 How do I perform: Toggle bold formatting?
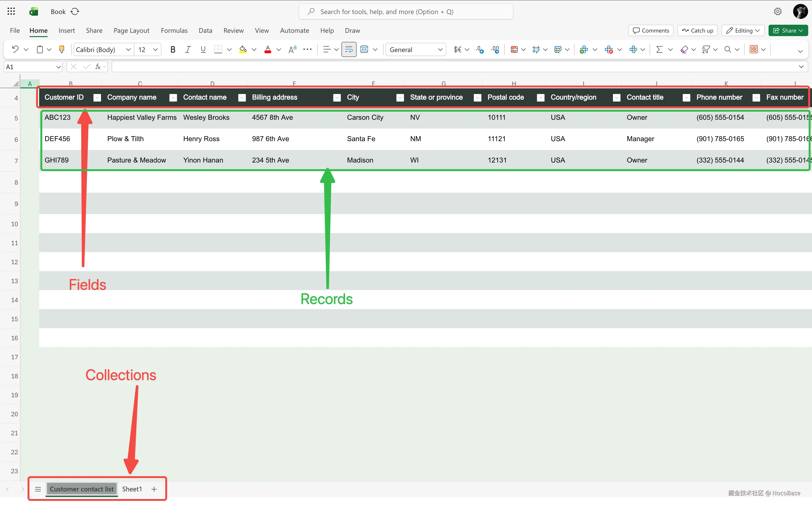(x=173, y=49)
